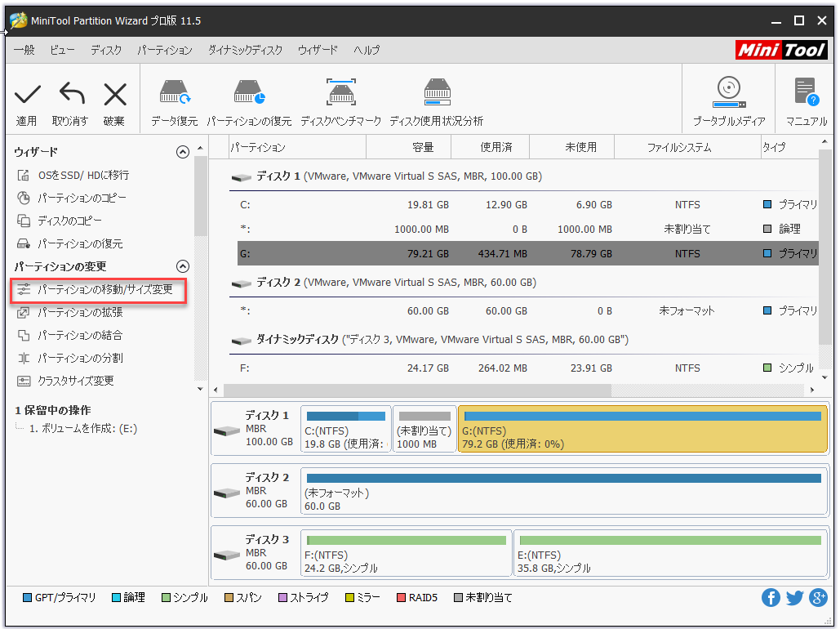
Task: Select the 60.00 GB unformatted partition row
Action: click(527, 311)
